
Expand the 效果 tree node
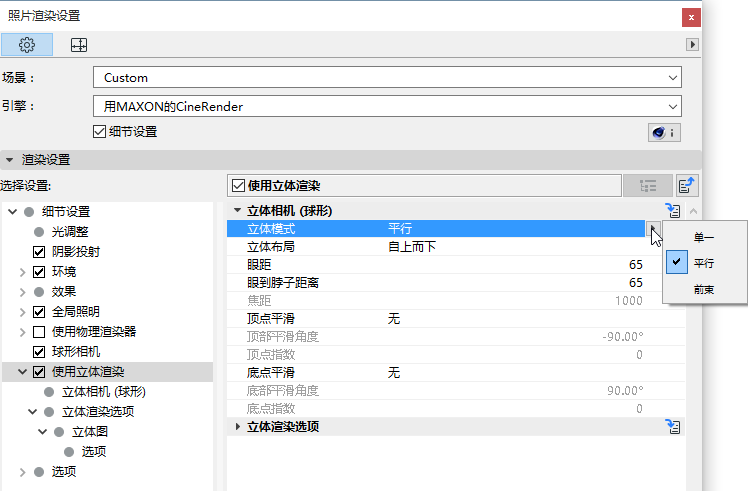coord(22,292)
